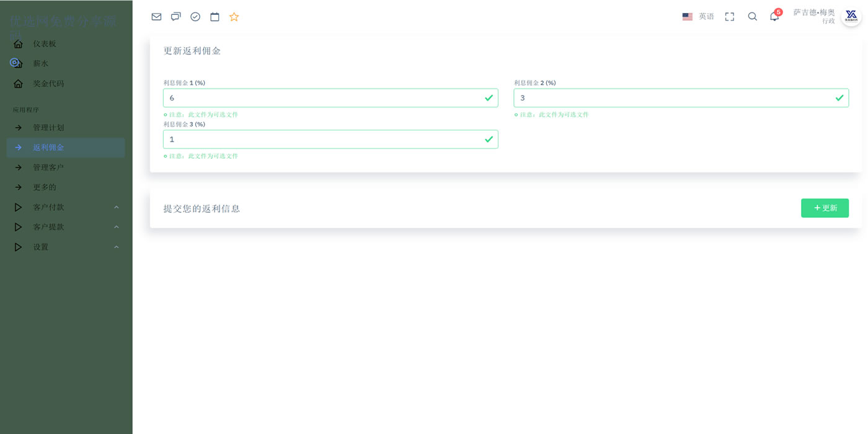Open the notifications bell

tap(774, 17)
